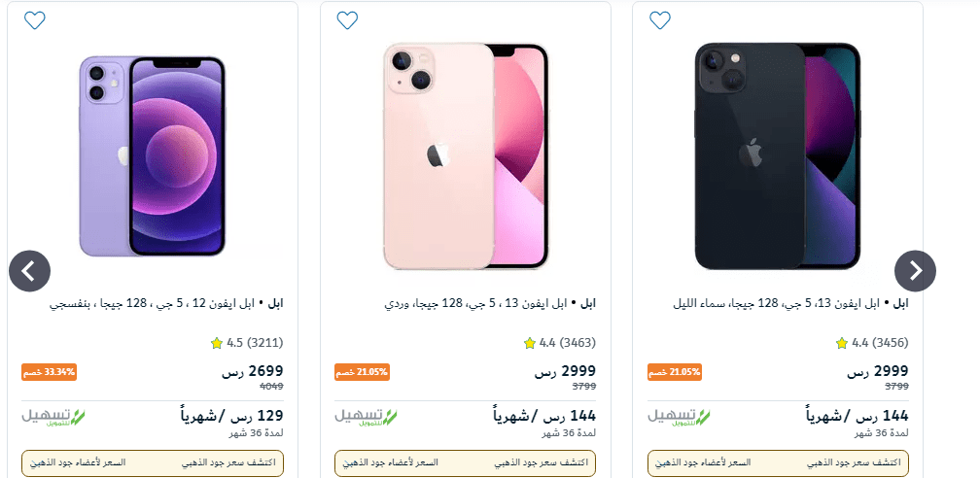Click the 4.5 star rating (3211)
The width and height of the screenshot is (980, 478).
tap(247, 343)
